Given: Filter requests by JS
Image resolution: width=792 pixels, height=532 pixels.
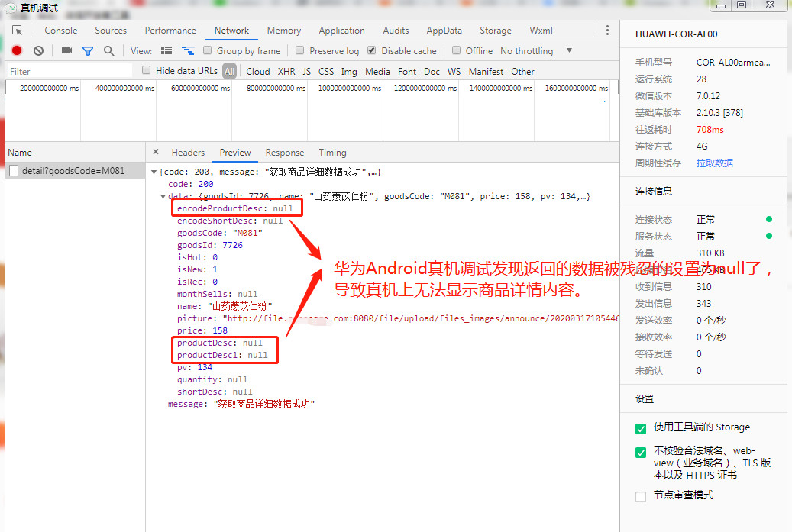Looking at the screenshot, I should click(306, 71).
